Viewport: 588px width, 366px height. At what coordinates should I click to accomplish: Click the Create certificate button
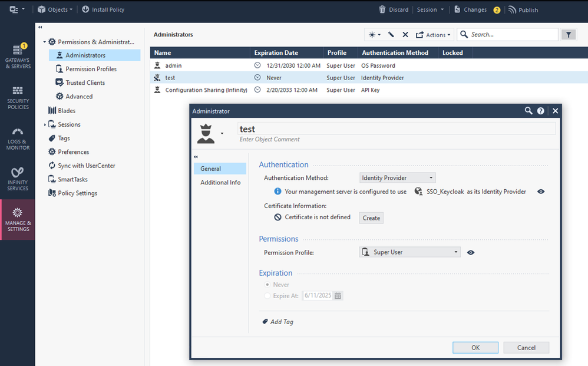tap(371, 218)
